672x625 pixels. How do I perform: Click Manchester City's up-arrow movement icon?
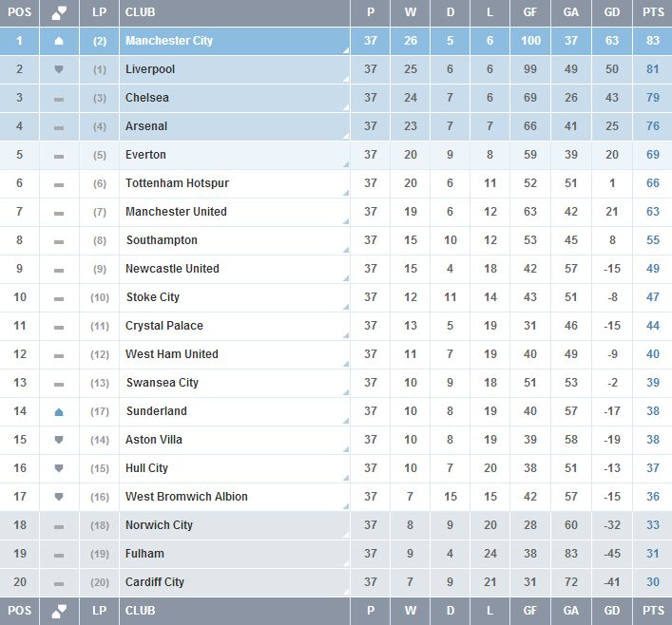pyautogui.click(x=59, y=41)
